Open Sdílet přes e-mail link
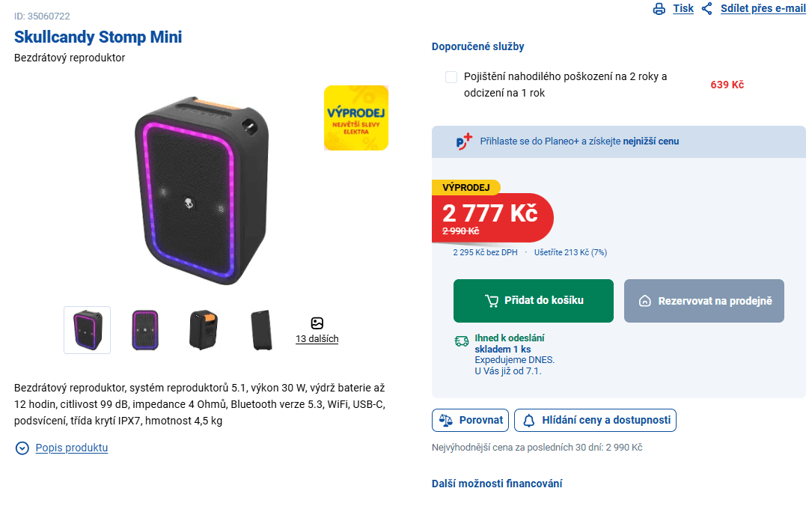The width and height of the screenshot is (812, 506). click(763, 8)
